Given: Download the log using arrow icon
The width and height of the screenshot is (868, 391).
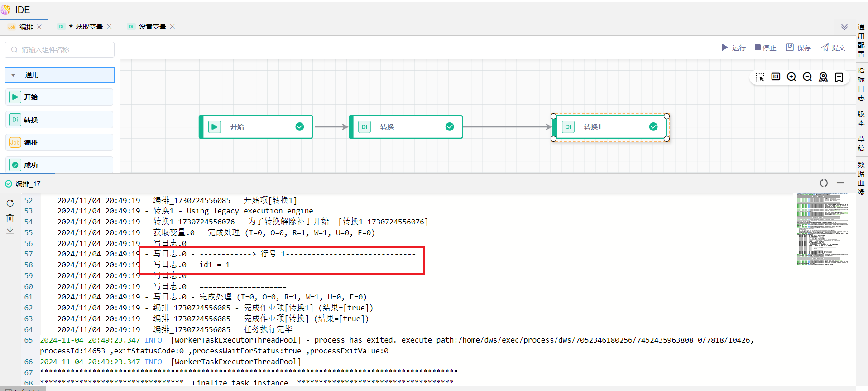Looking at the screenshot, I should click(x=10, y=231).
